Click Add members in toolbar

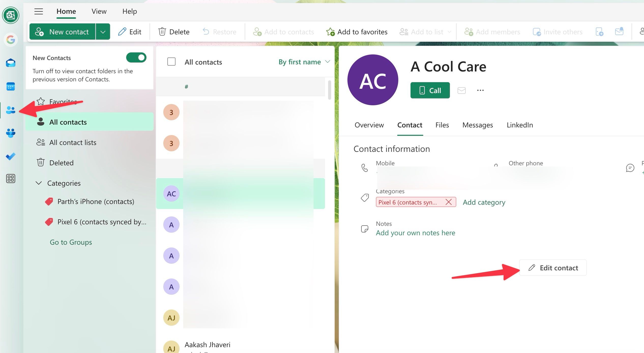click(492, 32)
